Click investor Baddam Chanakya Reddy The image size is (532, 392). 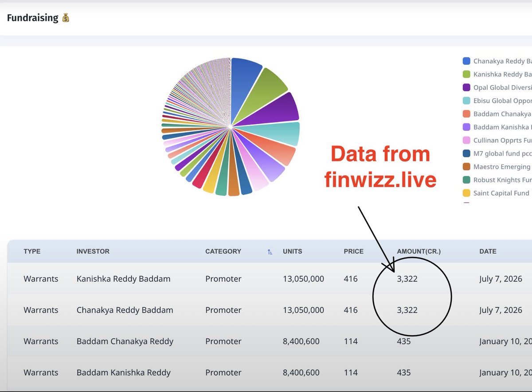(x=125, y=341)
